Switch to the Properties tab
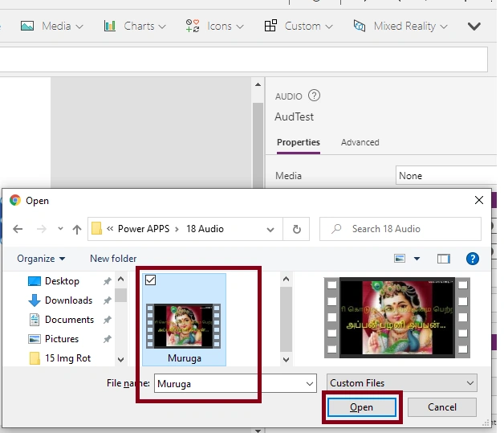This screenshot has height=433, width=504. point(299,142)
